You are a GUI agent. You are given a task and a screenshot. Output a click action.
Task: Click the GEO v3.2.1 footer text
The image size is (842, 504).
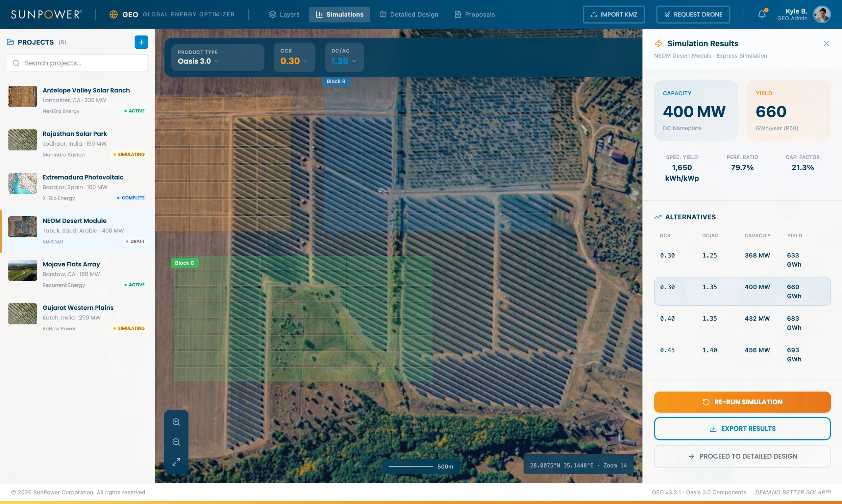click(699, 492)
